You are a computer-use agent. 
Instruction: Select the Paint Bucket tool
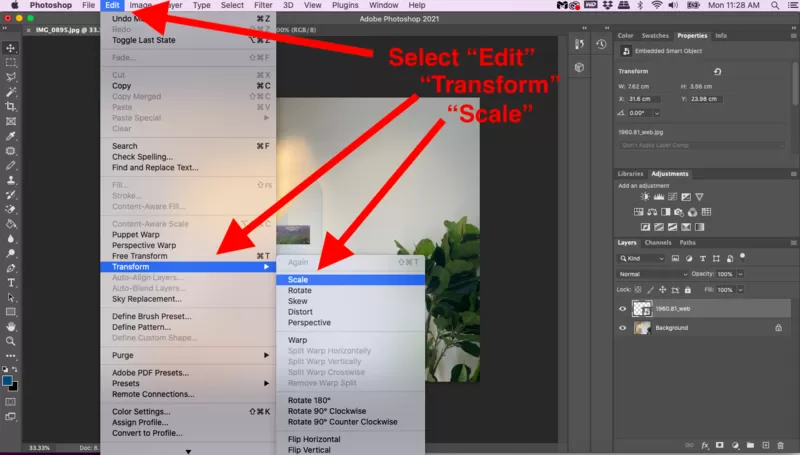tap(11, 224)
